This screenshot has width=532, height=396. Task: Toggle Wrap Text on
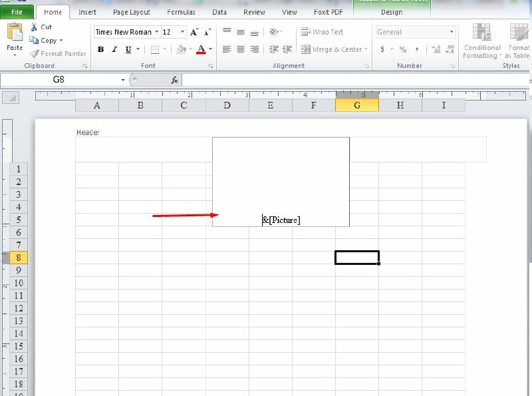click(x=322, y=32)
